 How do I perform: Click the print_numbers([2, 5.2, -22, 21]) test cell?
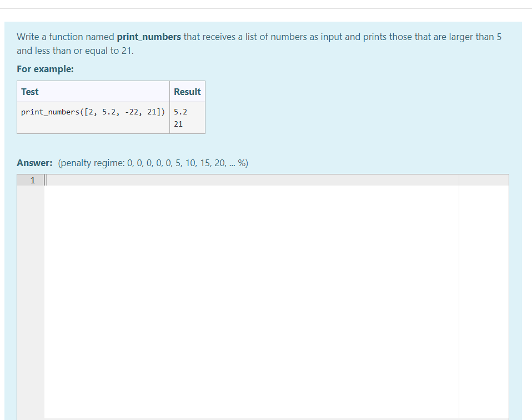click(93, 112)
